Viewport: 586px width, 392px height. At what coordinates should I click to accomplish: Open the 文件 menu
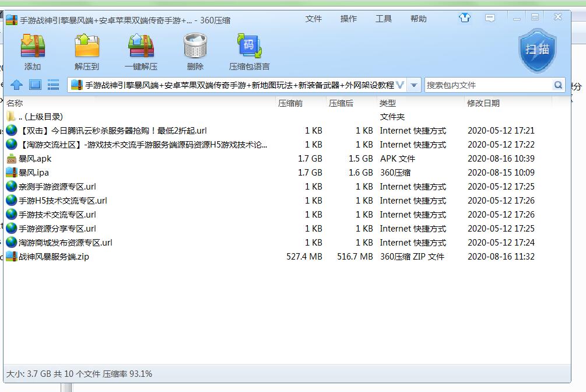314,19
